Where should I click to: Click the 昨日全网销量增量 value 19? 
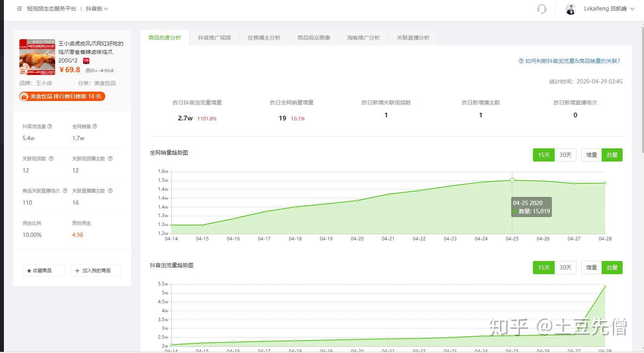[282, 118]
